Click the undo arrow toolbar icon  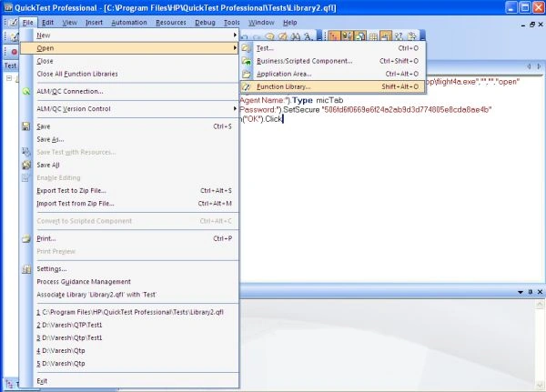click(x=244, y=36)
